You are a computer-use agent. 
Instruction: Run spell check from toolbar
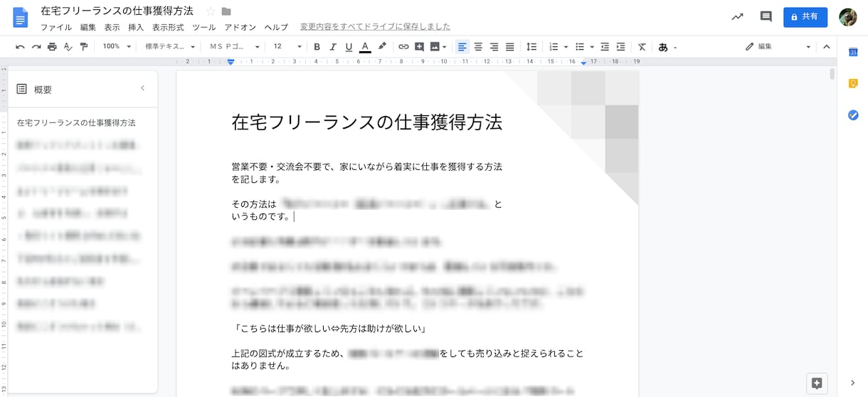(68, 47)
